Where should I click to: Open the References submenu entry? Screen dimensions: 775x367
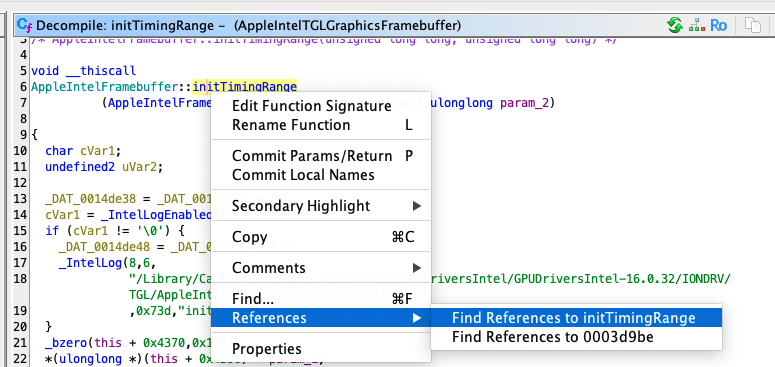click(321, 318)
